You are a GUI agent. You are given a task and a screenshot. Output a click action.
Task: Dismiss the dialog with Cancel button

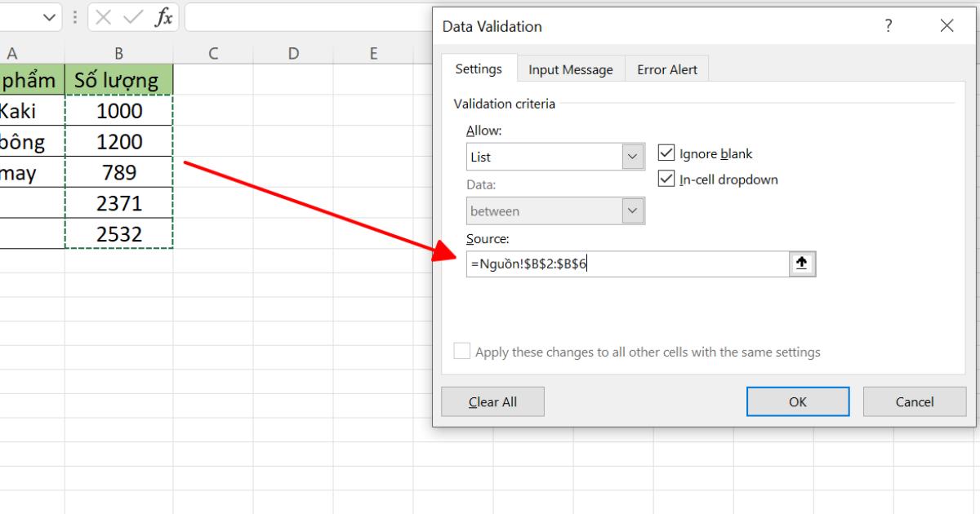[914, 401]
